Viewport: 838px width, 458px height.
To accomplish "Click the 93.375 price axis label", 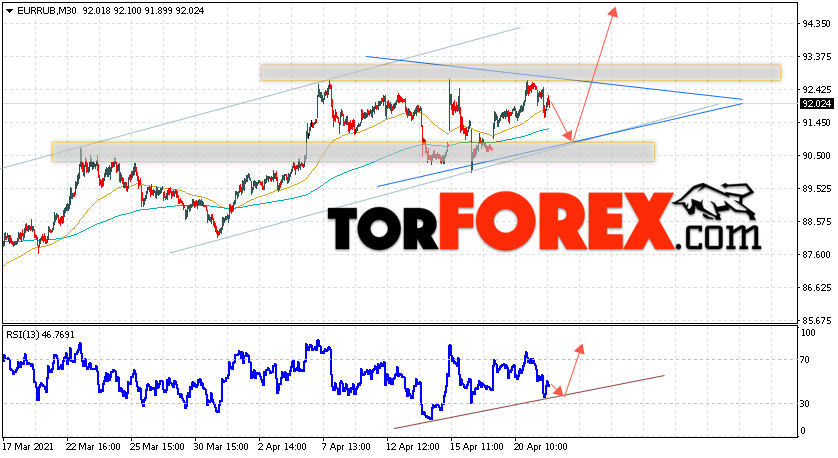I will [816, 57].
